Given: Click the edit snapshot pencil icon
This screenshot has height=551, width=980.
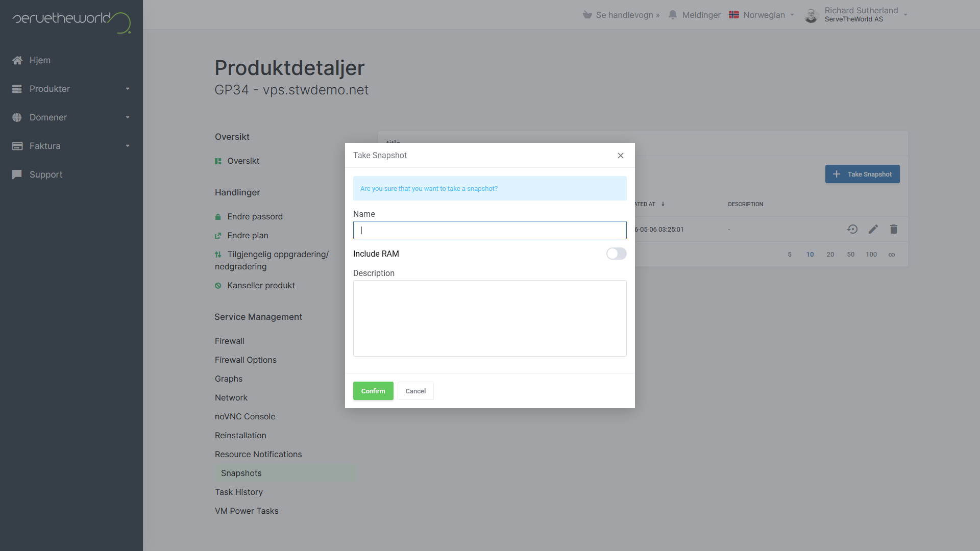Looking at the screenshot, I should point(873,229).
